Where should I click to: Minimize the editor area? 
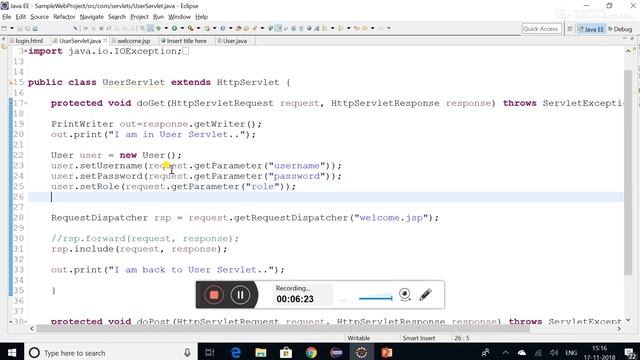pos(624,38)
